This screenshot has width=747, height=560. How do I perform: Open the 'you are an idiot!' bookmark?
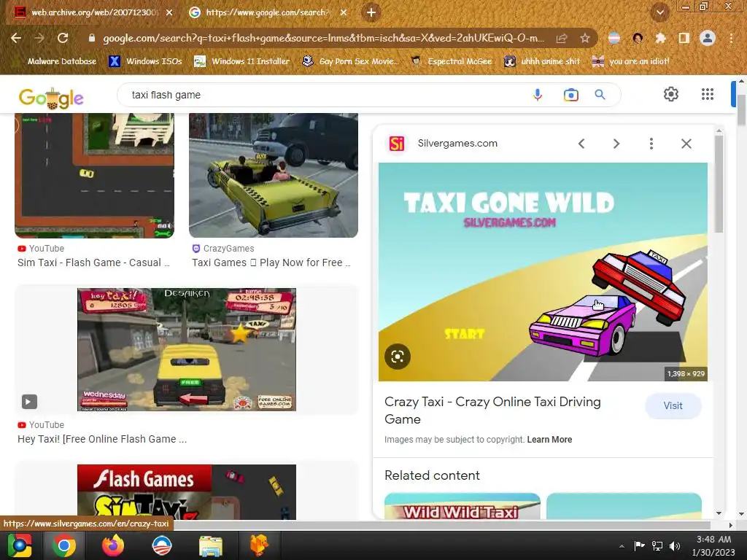point(631,61)
